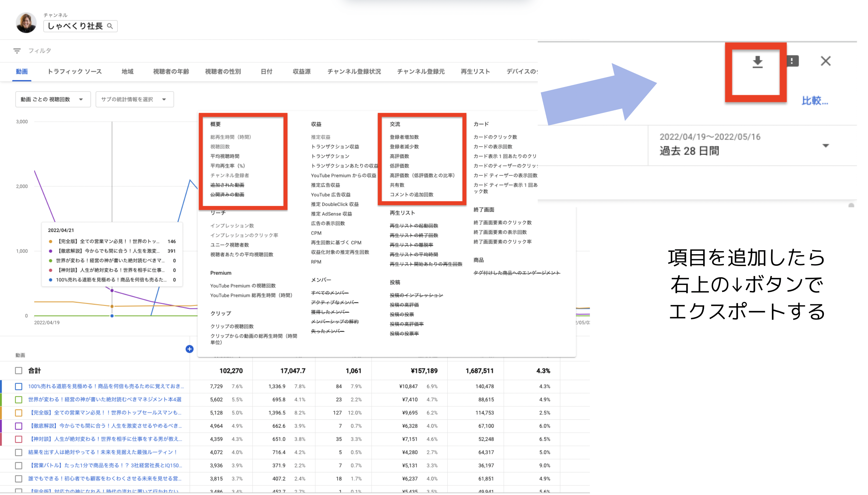Check the blue checkbox for 100%売れる道筋 video
868x495 pixels.
(19, 386)
